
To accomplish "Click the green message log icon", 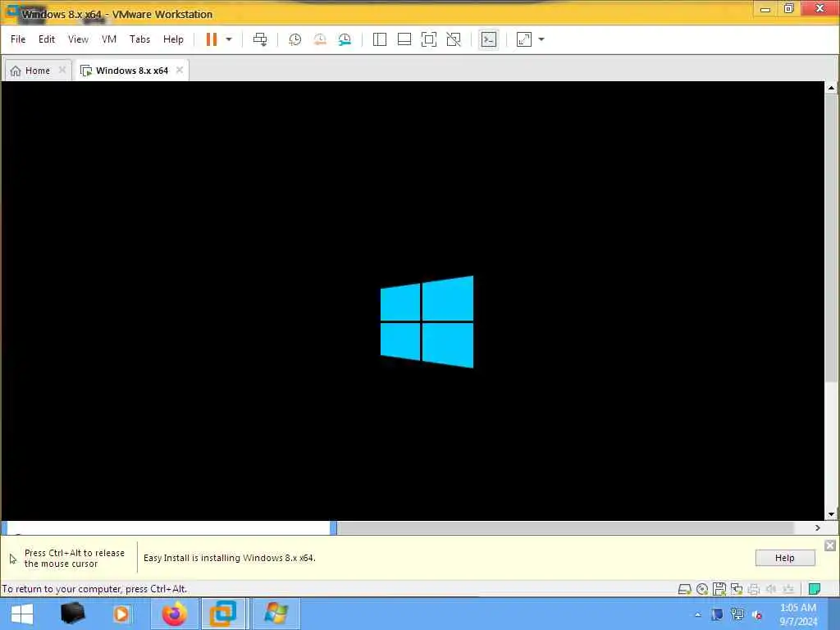I will coord(815,589).
